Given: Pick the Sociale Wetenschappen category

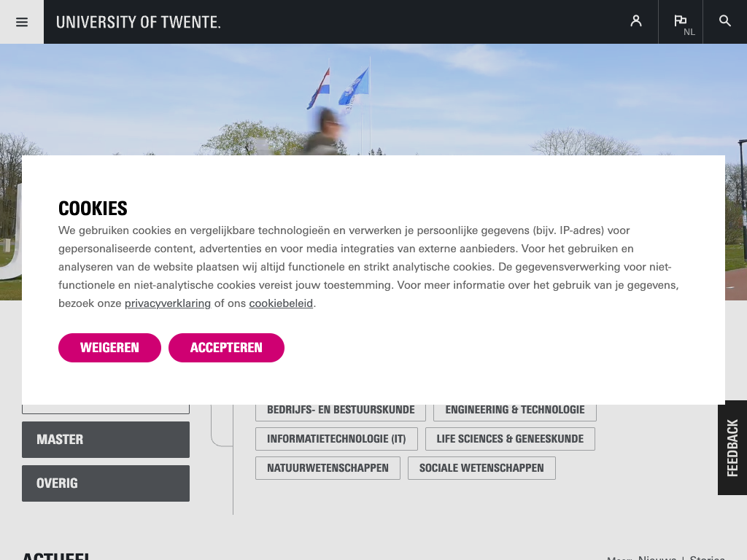Looking at the screenshot, I should (x=481, y=468).
